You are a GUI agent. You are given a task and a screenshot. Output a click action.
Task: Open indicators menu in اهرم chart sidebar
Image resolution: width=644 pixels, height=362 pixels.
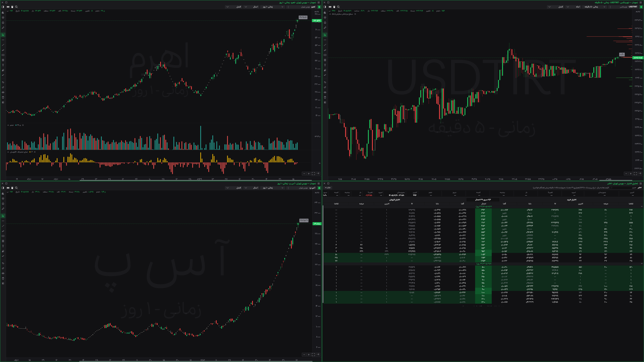[x=3, y=13]
